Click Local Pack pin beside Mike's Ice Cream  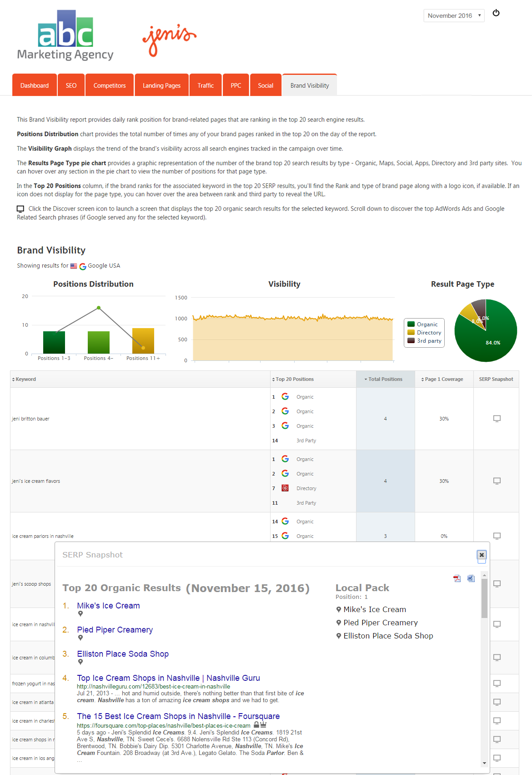[x=339, y=609]
